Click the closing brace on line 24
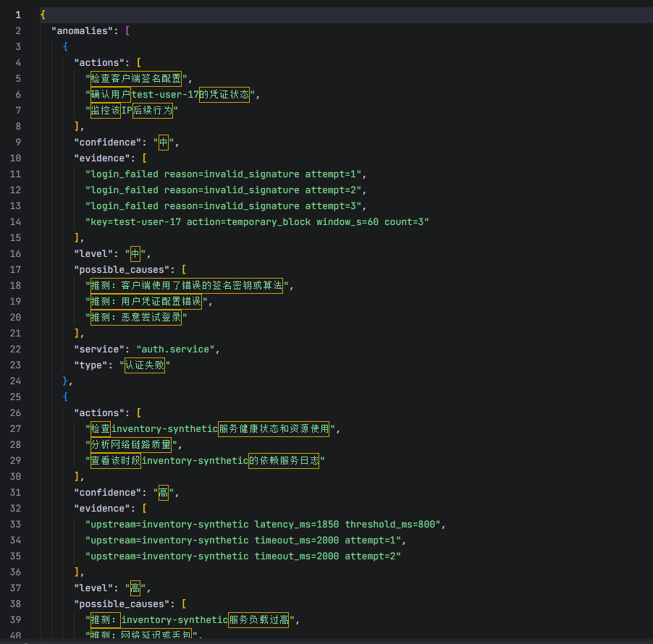The height and width of the screenshot is (644, 653). [65, 381]
